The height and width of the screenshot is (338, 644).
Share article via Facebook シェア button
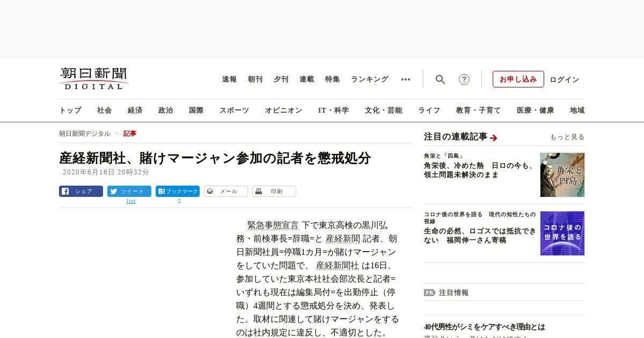(x=81, y=191)
